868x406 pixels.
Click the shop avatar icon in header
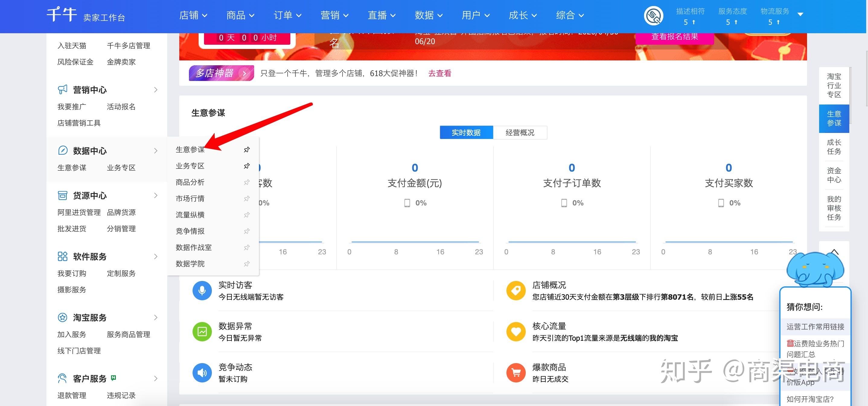pos(653,15)
